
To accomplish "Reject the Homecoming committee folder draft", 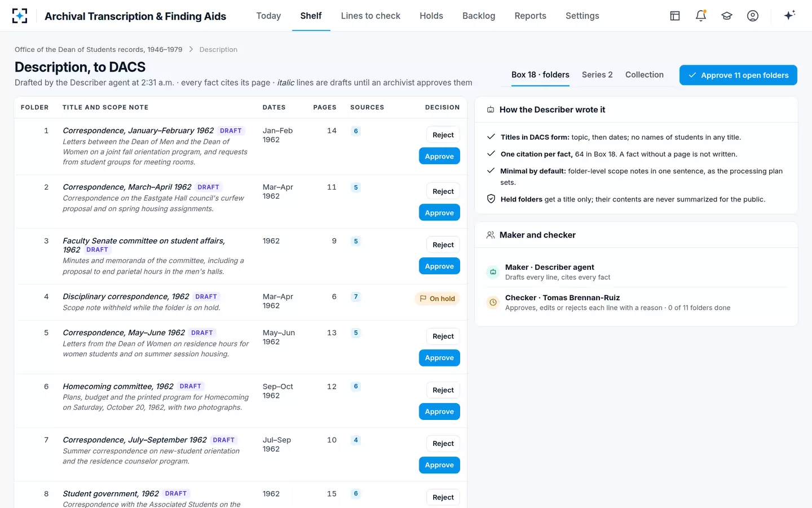I will point(443,390).
